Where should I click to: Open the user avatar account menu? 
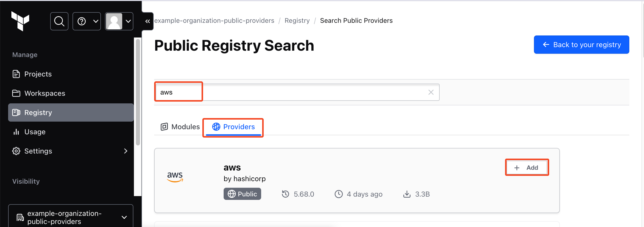pyautogui.click(x=119, y=21)
